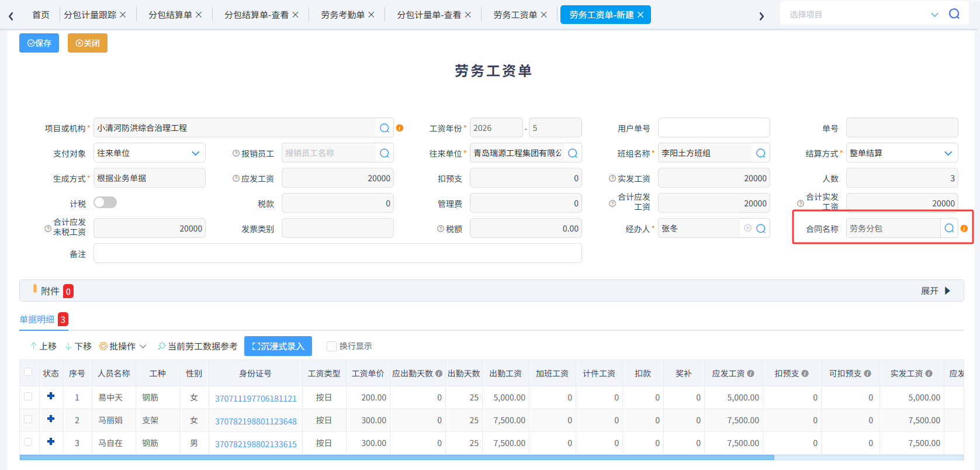980x470 pixels.
Task: Click plus icon on row 马自在
Action: pos(51,442)
